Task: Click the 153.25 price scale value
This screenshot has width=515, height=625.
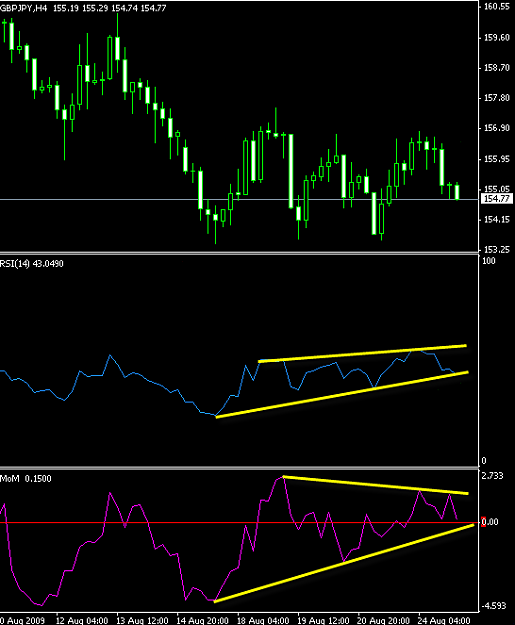Action: point(496,250)
